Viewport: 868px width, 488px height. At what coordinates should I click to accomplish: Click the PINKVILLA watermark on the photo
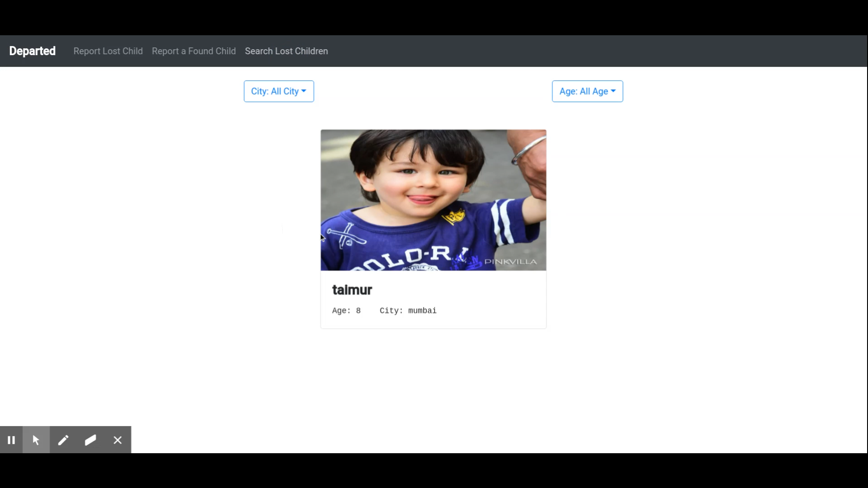510,262
